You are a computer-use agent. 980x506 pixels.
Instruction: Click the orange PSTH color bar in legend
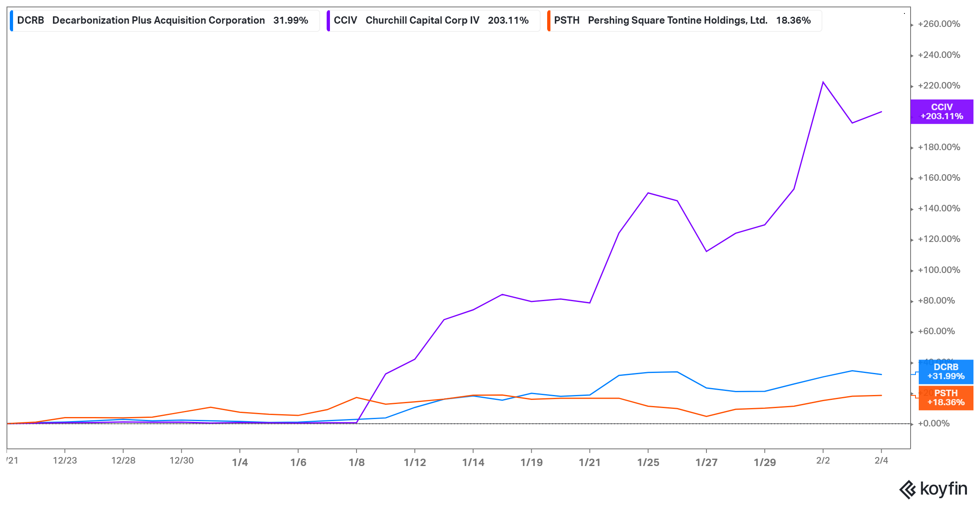[x=549, y=21]
